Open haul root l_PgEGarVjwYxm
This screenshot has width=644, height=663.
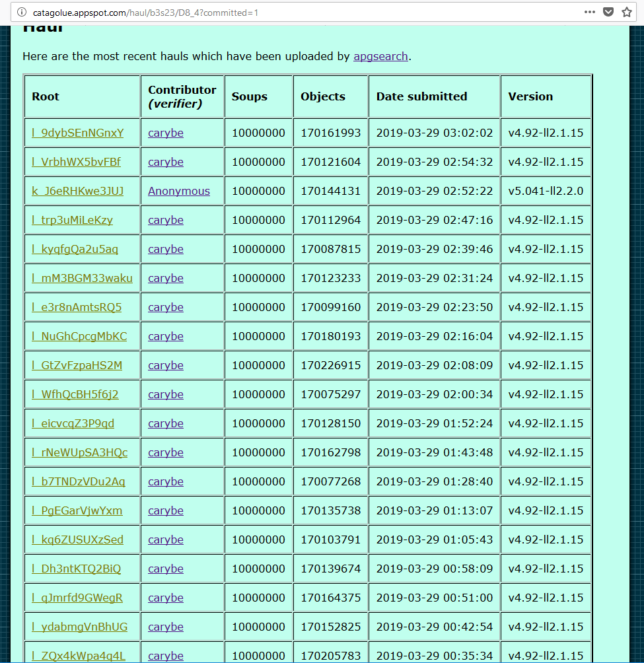click(77, 510)
